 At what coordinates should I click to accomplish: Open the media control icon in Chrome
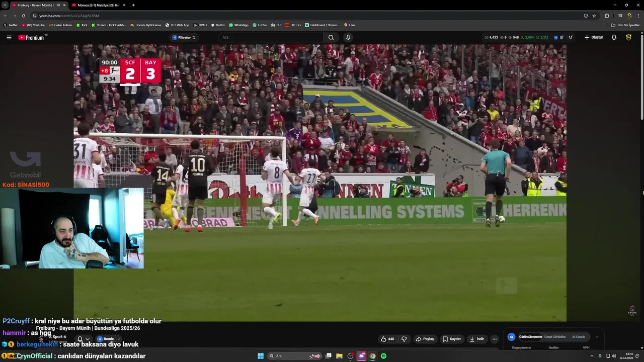click(620, 16)
